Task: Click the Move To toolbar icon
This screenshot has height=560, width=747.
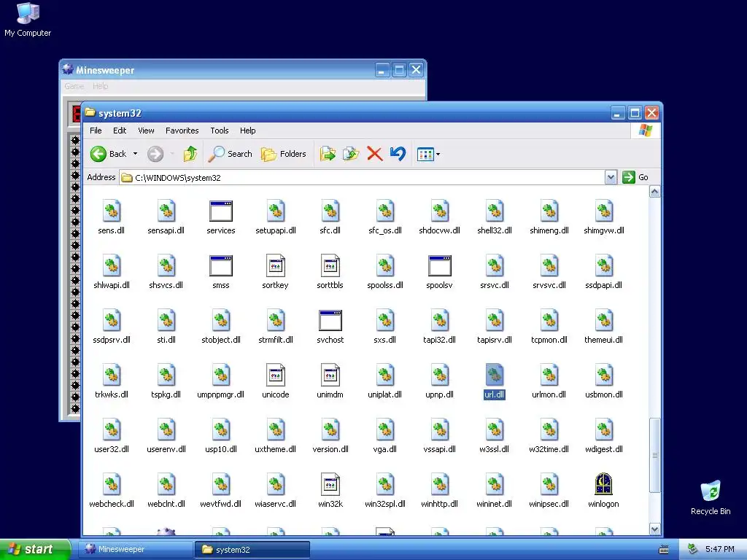Action: (328, 154)
